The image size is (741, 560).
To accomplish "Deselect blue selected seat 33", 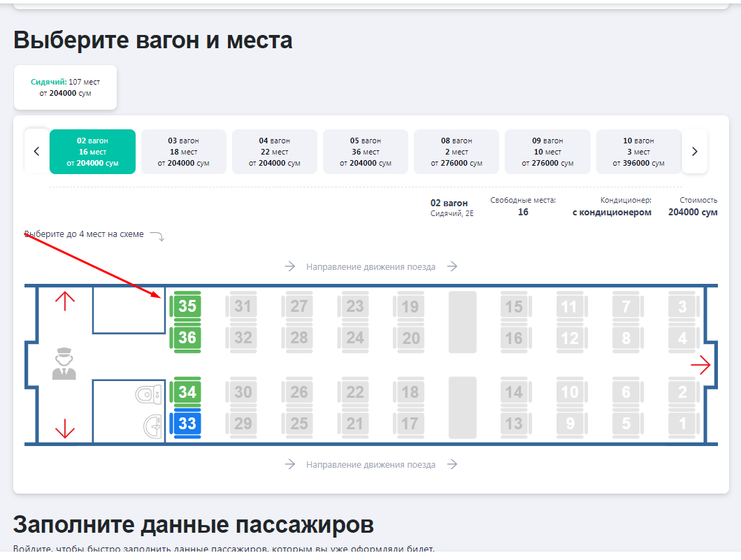I will tap(187, 424).
